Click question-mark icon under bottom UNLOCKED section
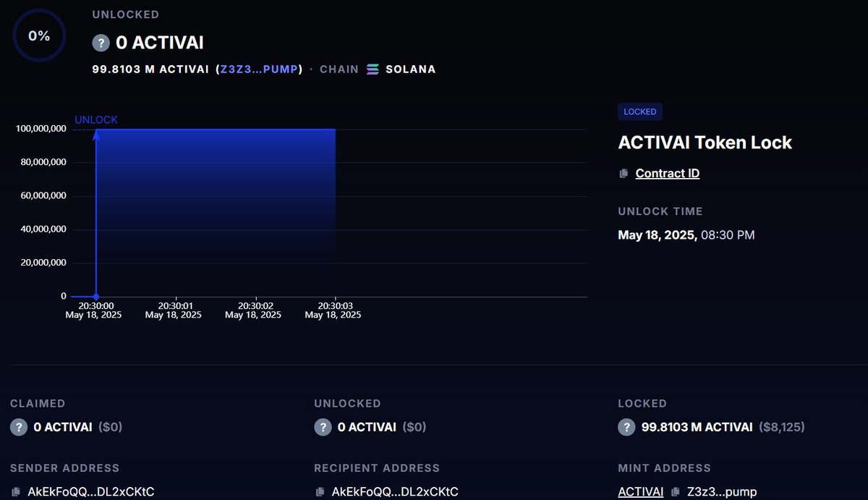Viewport: 868px width, 500px height. tap(323, 427)
